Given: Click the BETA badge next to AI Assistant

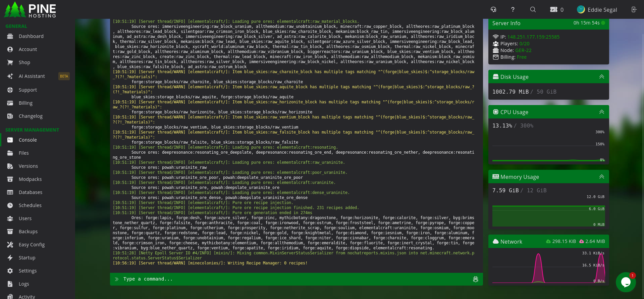Looking at the screenshot, I should (64, 76).
